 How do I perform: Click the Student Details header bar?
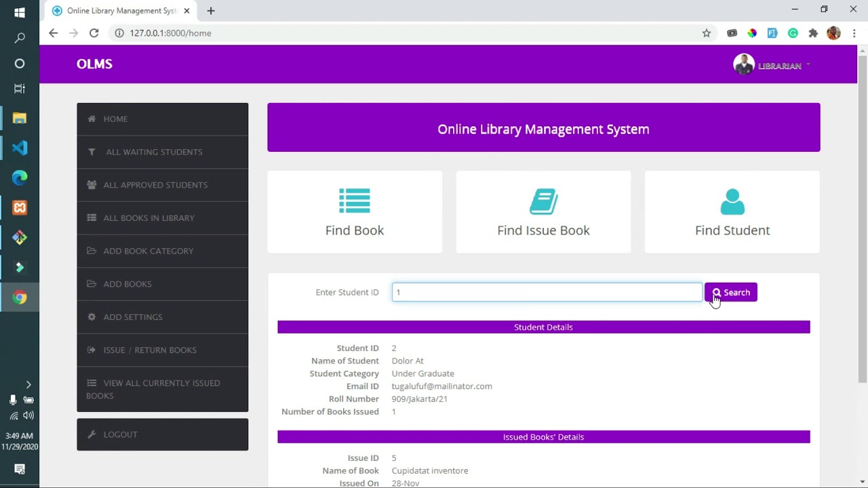tap(543, 327)
